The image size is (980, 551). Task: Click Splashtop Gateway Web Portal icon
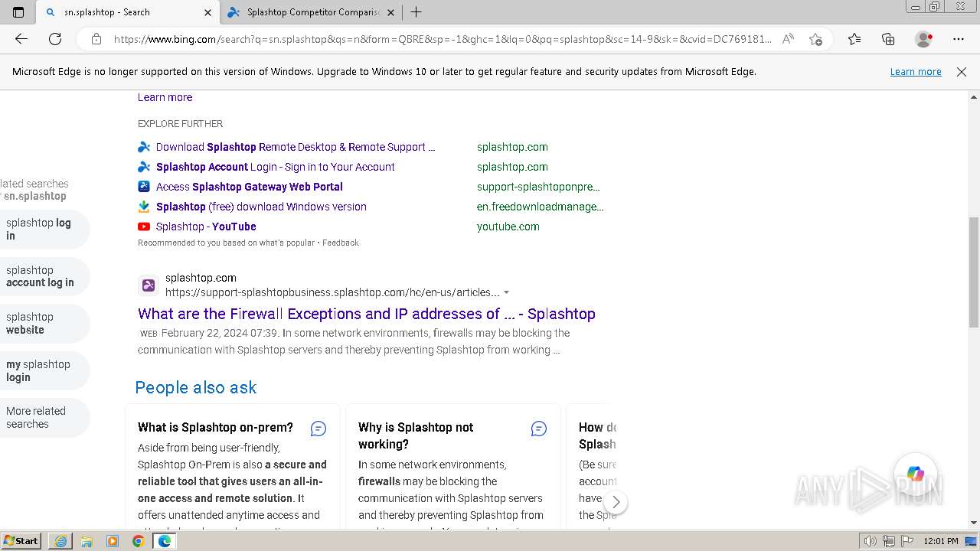click(144, 187)
